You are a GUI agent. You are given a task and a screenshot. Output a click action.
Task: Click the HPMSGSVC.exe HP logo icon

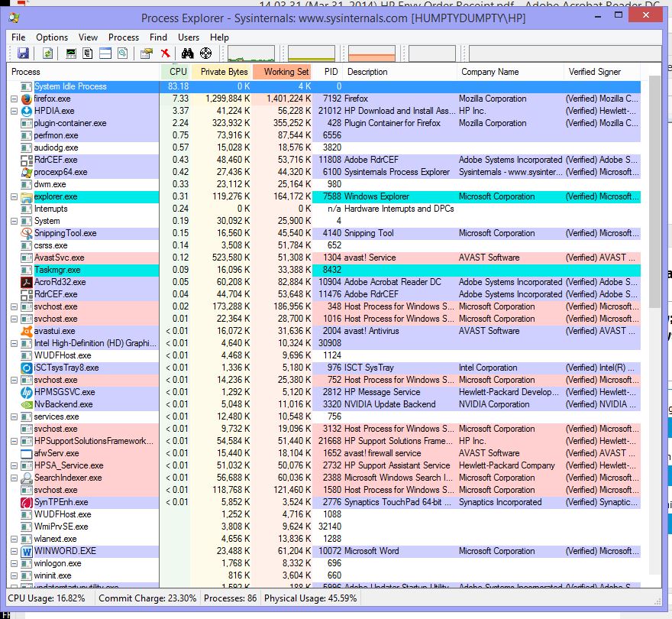click(x=27, y=393)
